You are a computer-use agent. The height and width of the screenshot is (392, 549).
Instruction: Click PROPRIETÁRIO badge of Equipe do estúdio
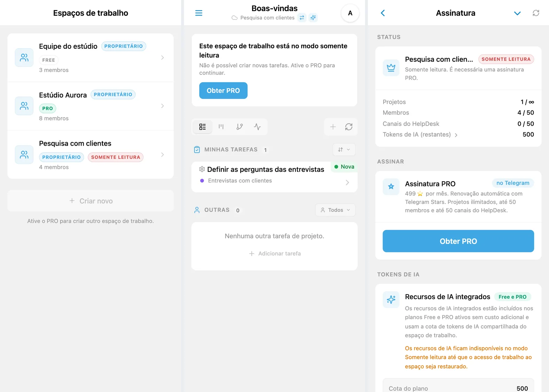click(x=123, y=46)
